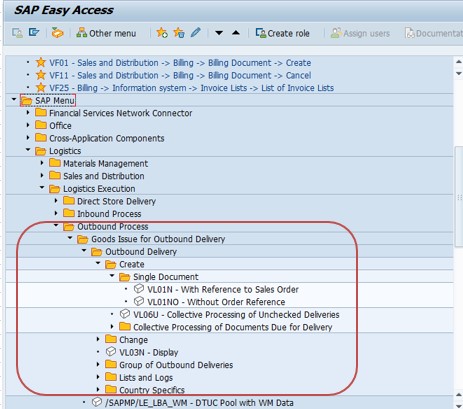Open favorite VF25 List of Invoice Lists
The width and height of the screenshot is (463, 409).
pyautogui.click(x=192, y=88)
